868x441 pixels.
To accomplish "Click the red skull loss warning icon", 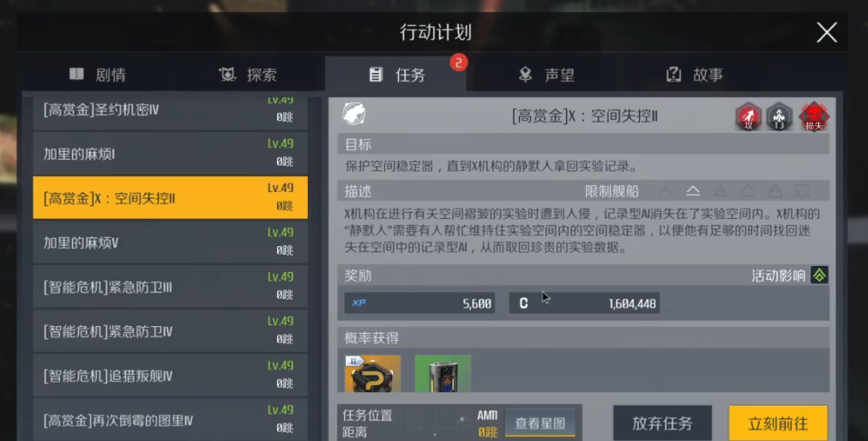I will [814, 117].
